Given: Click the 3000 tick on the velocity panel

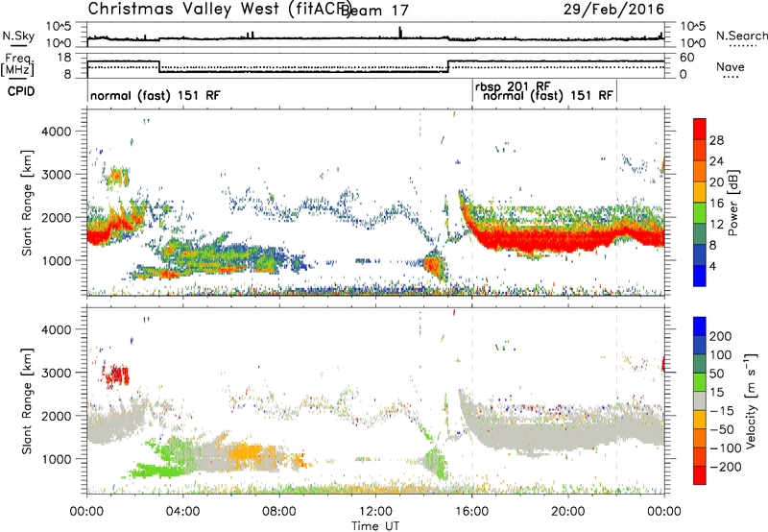Looking at the screenshot, I should [x=56, y=373].
